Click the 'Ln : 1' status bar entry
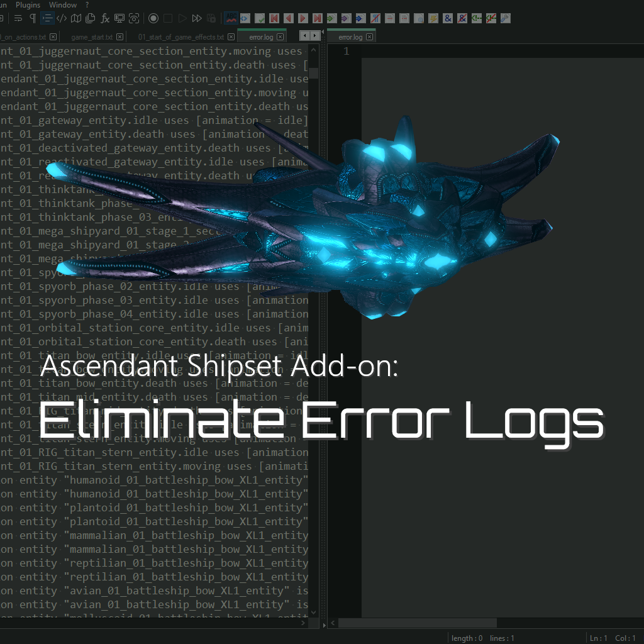The width and height of the screenshot is (644, 644). (x=599, y=638)
